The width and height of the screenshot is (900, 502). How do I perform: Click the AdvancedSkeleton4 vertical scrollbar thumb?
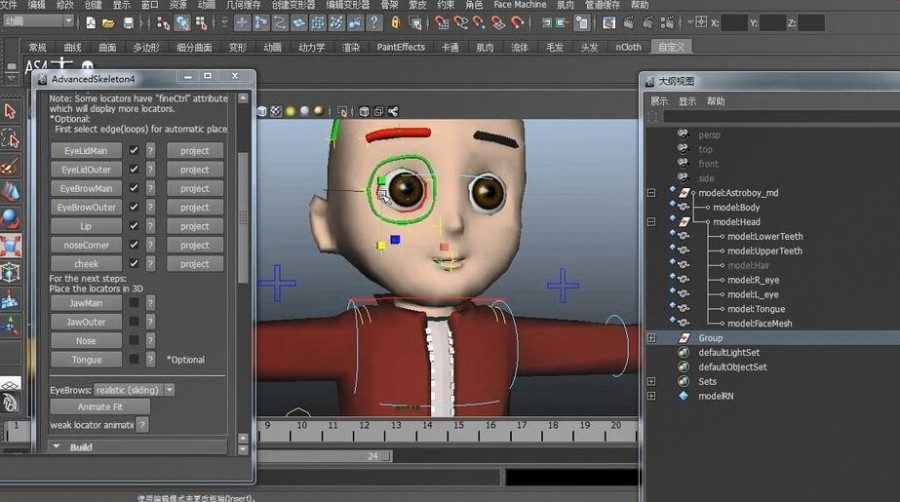(243, 217)
